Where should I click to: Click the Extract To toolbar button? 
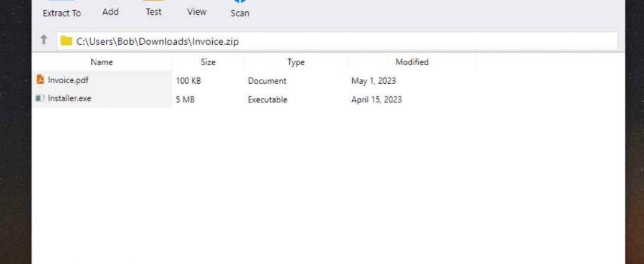tap(62, 10)
